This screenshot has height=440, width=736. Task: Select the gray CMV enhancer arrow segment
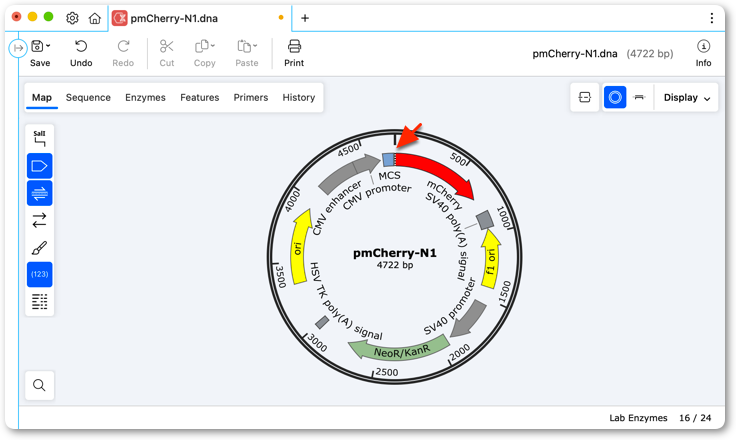(338, 178)
